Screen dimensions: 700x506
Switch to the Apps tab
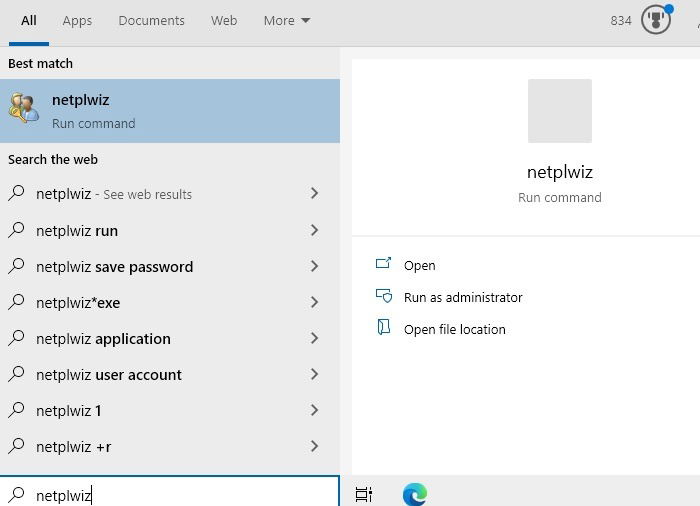pos(77,21)
